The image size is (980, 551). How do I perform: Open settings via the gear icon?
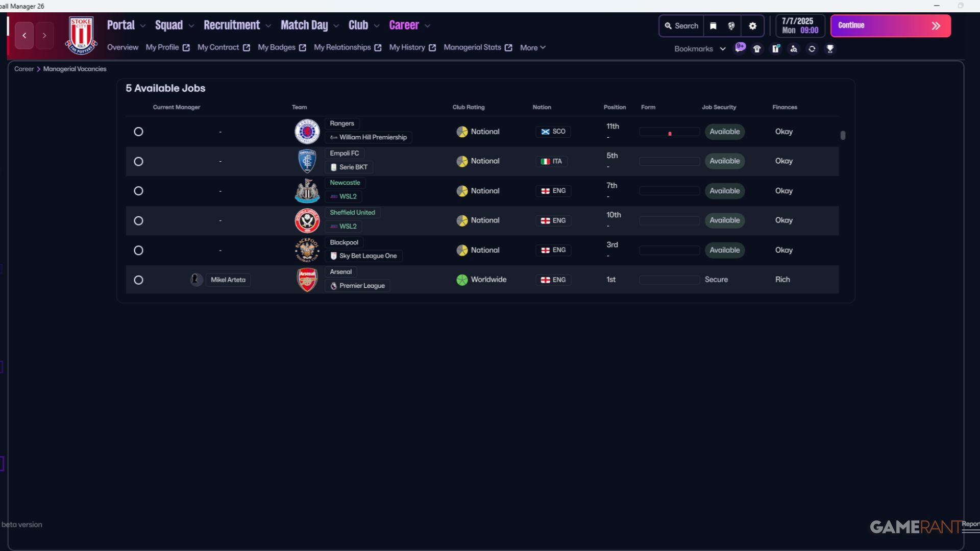pos(753,26)
